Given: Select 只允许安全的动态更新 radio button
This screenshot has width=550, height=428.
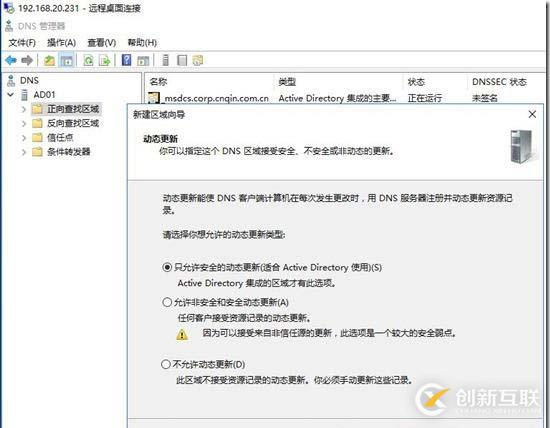Looking at the screenshot, I should (x=167, y=267).
